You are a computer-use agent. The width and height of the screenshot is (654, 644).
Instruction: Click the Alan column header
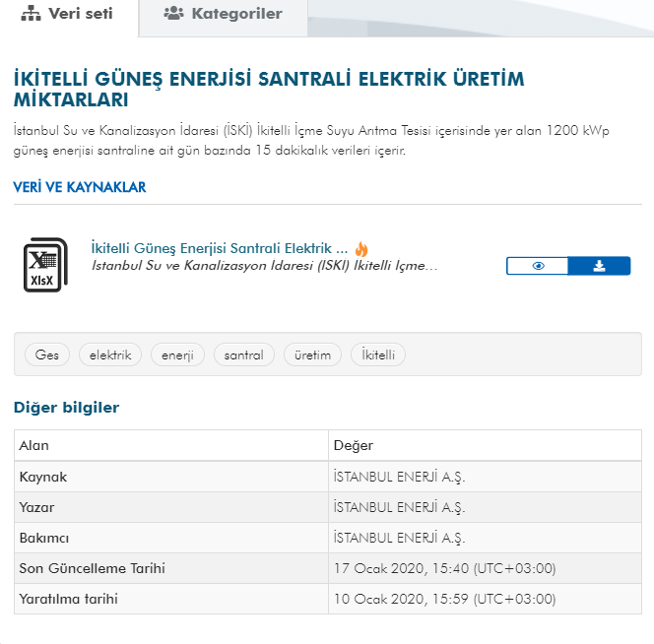pos(33,445)
